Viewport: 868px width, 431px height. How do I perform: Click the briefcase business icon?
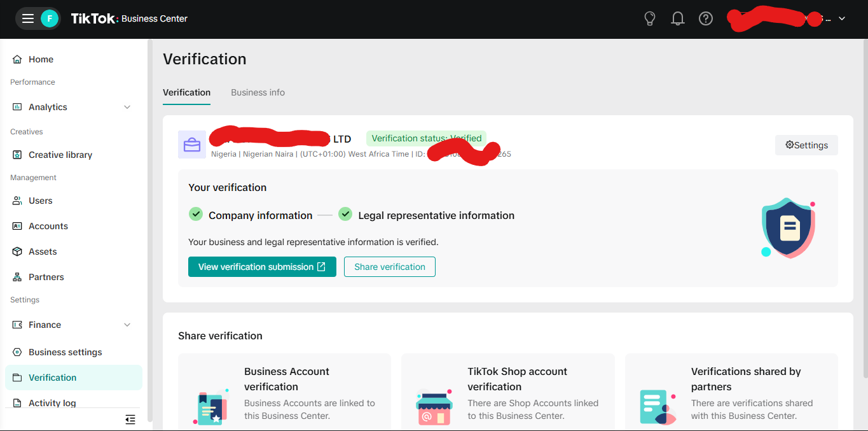(x=191, y=145)
